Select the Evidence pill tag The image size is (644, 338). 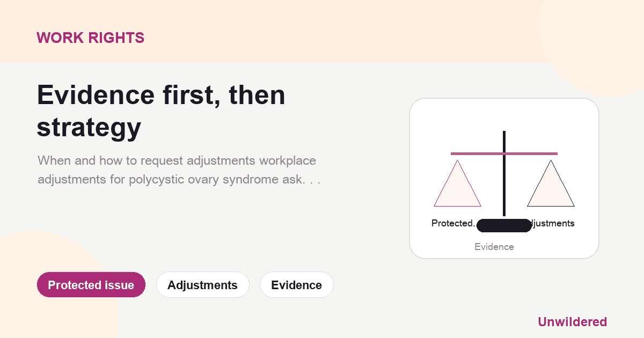pyautogui.click(x=296, y=285)
